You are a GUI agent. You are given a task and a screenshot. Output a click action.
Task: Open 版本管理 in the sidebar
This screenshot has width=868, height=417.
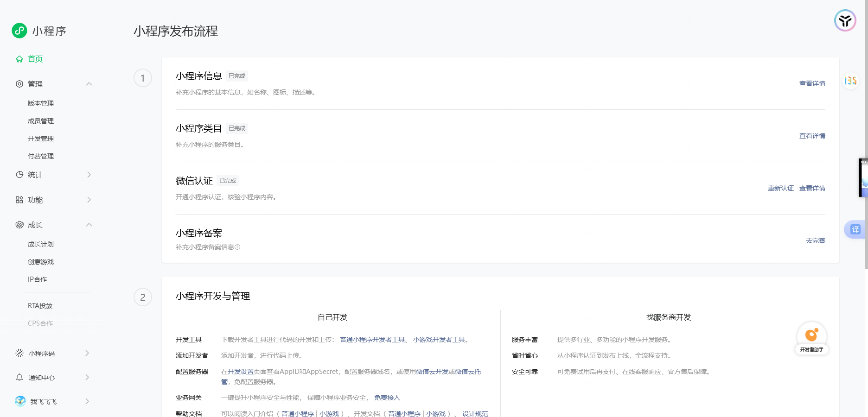(41, 103)
